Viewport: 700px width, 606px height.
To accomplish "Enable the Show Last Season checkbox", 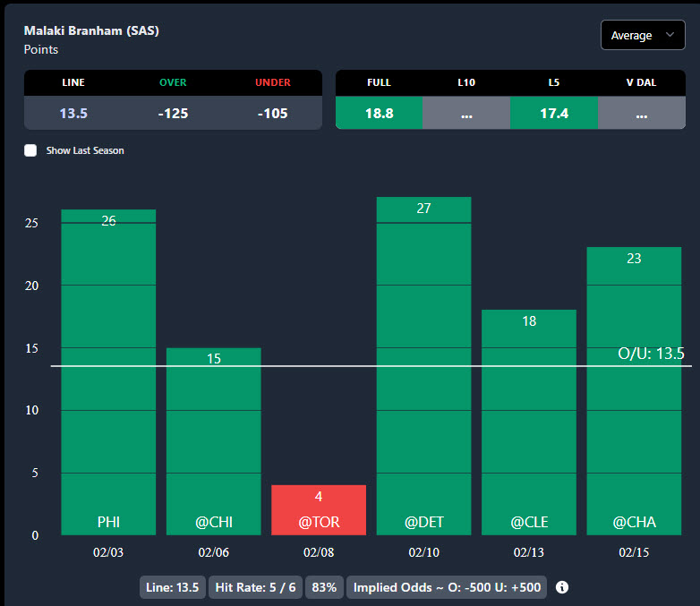I will (x=31, y=150).
